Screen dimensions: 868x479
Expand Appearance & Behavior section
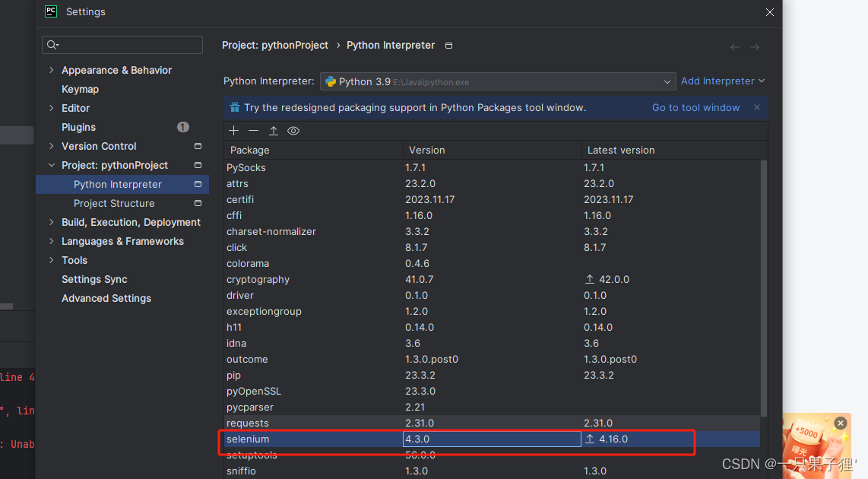tap(52, 70)
